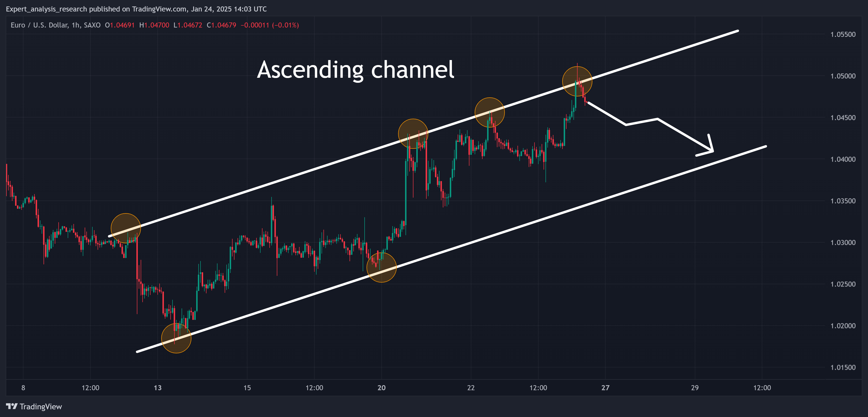Click the 1.05000 price axis label
Image resolution: width=868 pixels, height=417 pixels.
pos(843,76)
